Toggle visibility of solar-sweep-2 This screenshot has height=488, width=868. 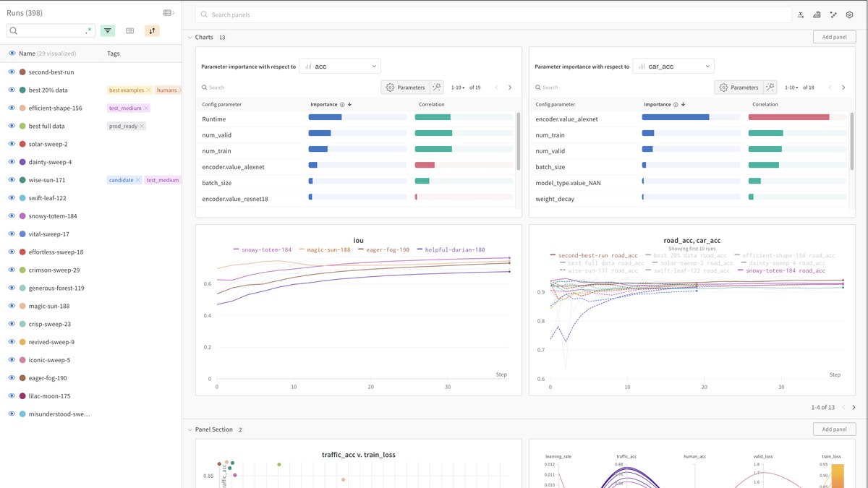12,144
